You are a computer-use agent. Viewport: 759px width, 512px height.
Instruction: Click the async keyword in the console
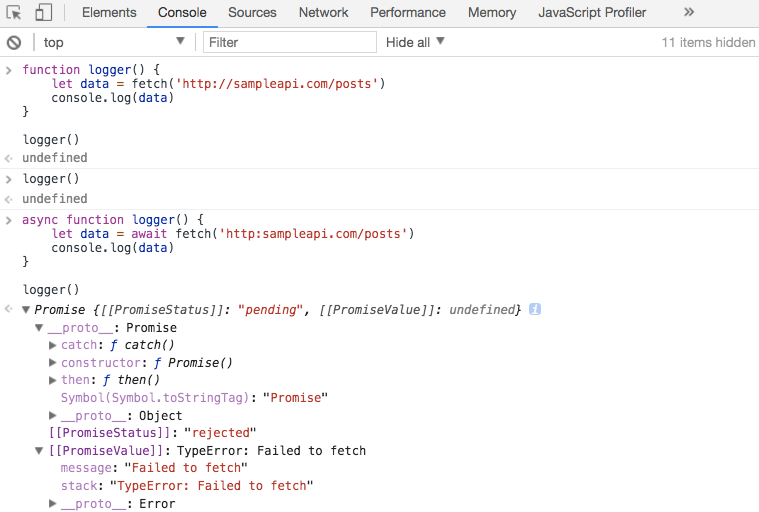40,220
